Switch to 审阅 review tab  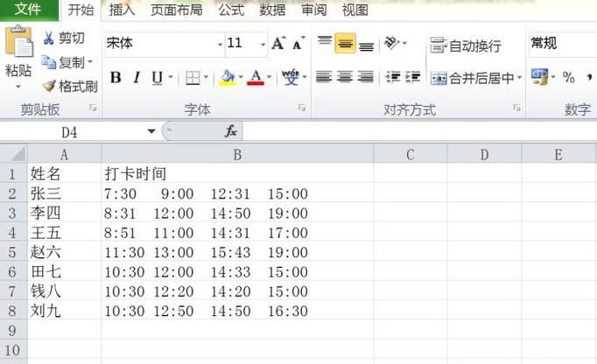click(x=313, y=10)
